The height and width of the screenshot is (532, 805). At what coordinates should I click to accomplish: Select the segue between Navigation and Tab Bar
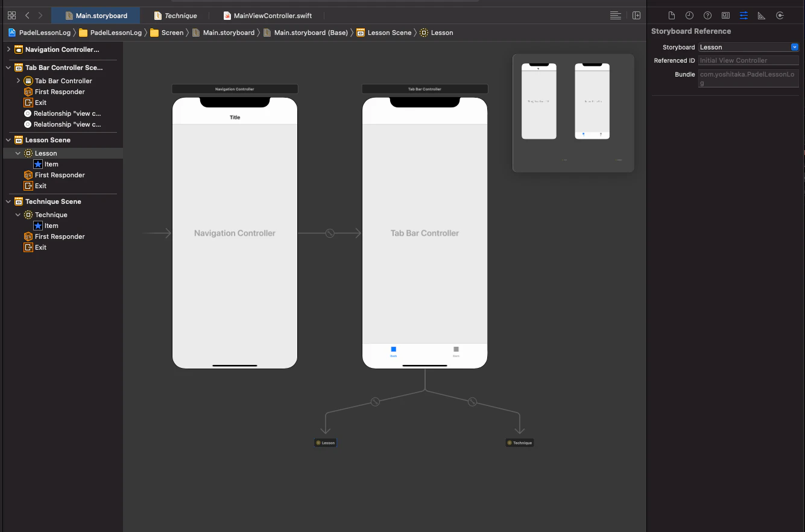pos(330,233)
